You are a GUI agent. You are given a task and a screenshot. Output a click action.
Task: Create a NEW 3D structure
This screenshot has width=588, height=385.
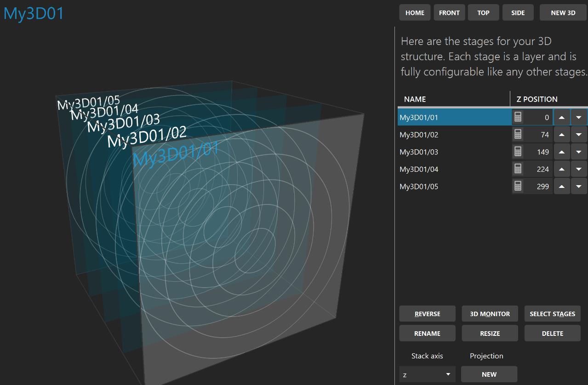coord(563,13)
